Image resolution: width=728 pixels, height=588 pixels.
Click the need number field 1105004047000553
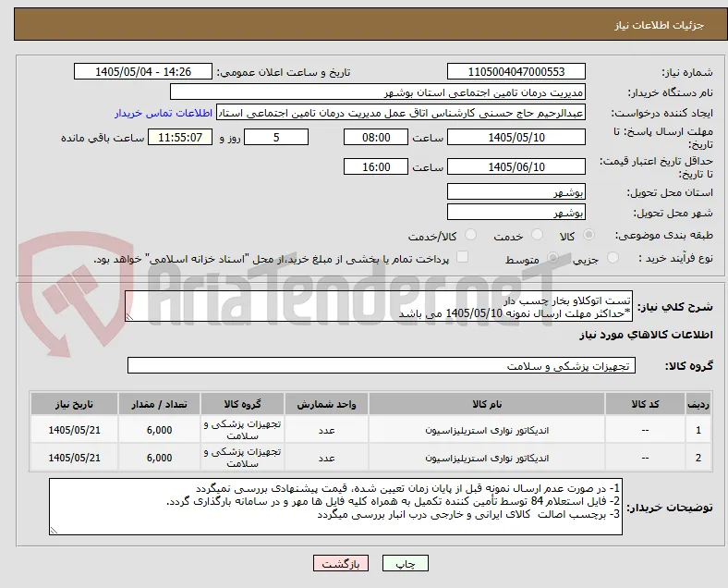516,71
